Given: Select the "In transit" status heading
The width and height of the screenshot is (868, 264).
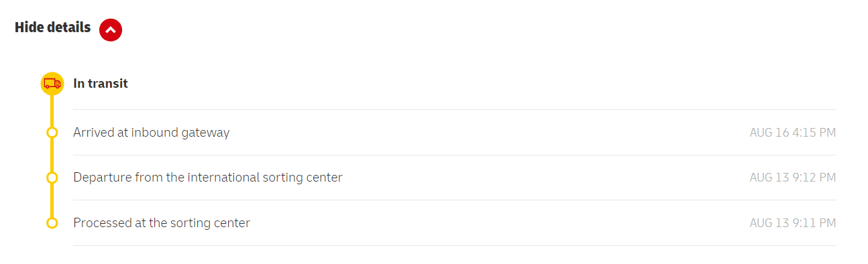Looking at the screenshot, I should (x=101, y=84).
